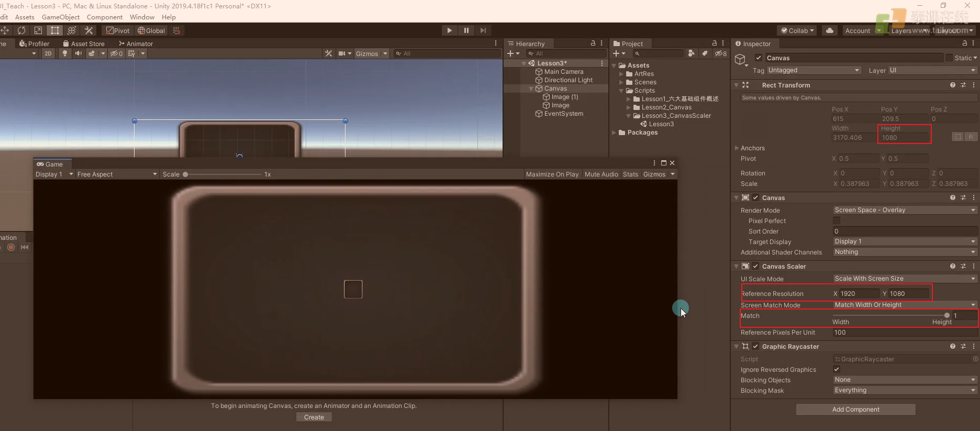Open the Tag dropdown showing Untagged

[x=814, y=70]
